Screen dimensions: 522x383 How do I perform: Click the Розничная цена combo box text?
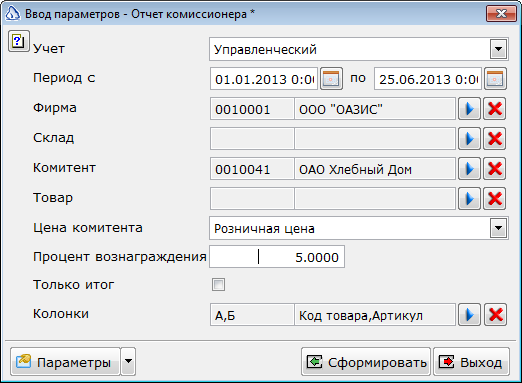tap(264, 229)
